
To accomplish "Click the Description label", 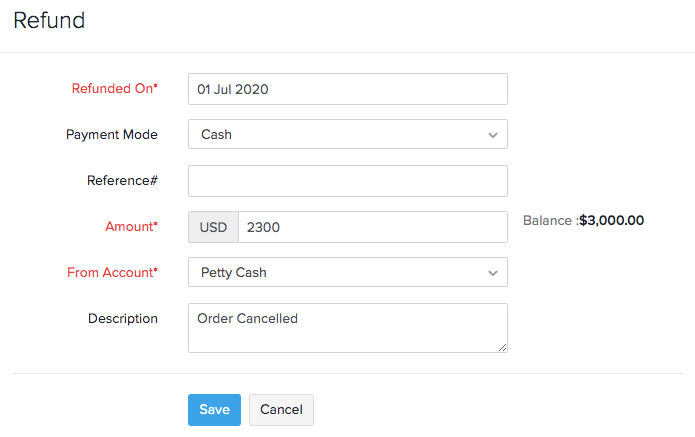I will click(123, 318).
